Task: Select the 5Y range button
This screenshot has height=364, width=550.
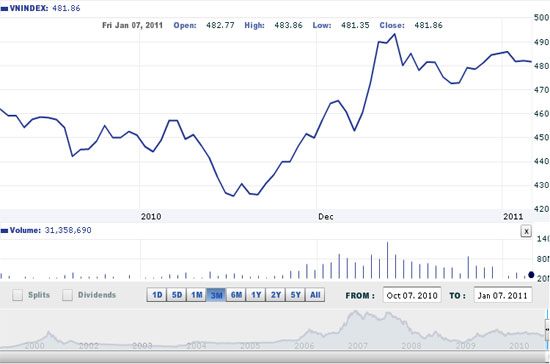Action: (295, 295)
